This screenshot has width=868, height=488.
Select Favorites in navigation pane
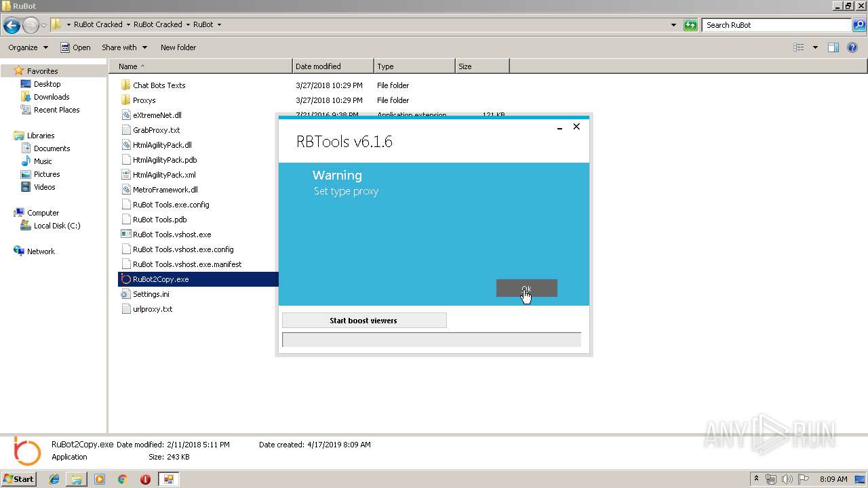(x=42, y=71)
